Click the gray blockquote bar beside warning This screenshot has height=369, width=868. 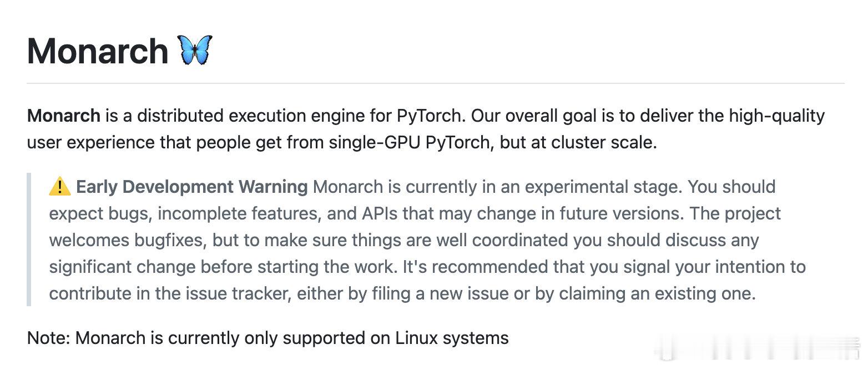pyautogui.click(x=29, y=240)
